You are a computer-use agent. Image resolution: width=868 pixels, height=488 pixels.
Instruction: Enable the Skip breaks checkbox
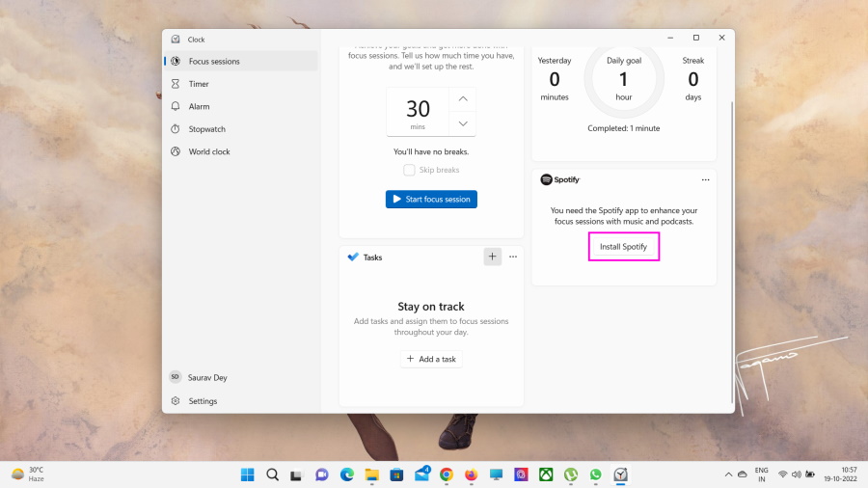coord(410,170)
